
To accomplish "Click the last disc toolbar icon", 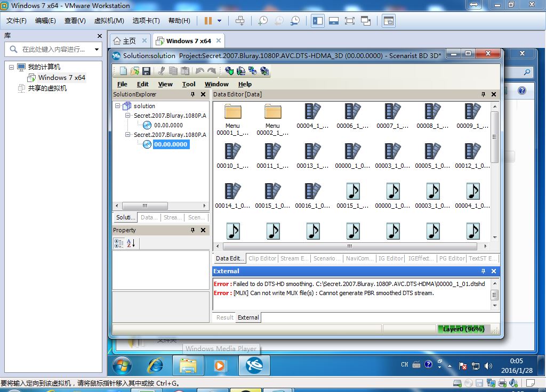I will (264, 71).
